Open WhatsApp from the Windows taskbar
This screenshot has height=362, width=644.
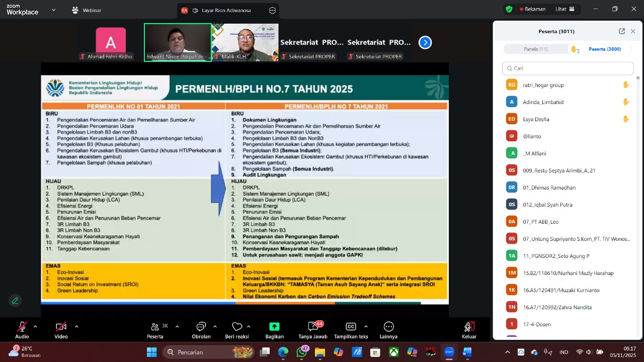point(301,352)
